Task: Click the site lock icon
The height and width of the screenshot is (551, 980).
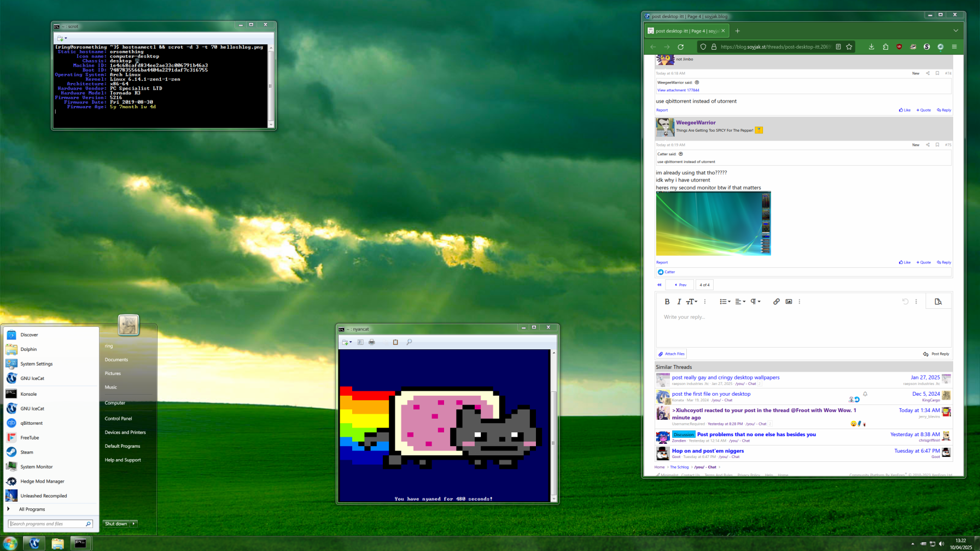Action: tap(714, 47)
